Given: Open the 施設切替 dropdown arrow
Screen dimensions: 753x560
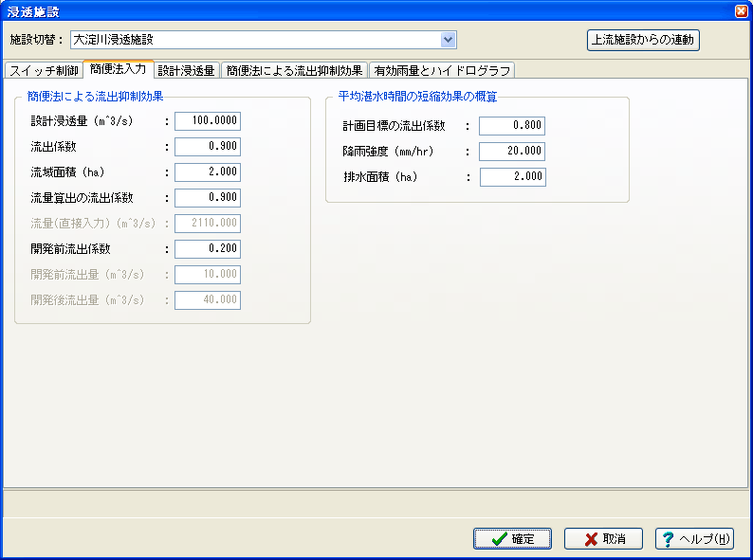Looking at the screenshot, I should click(448, 40).
